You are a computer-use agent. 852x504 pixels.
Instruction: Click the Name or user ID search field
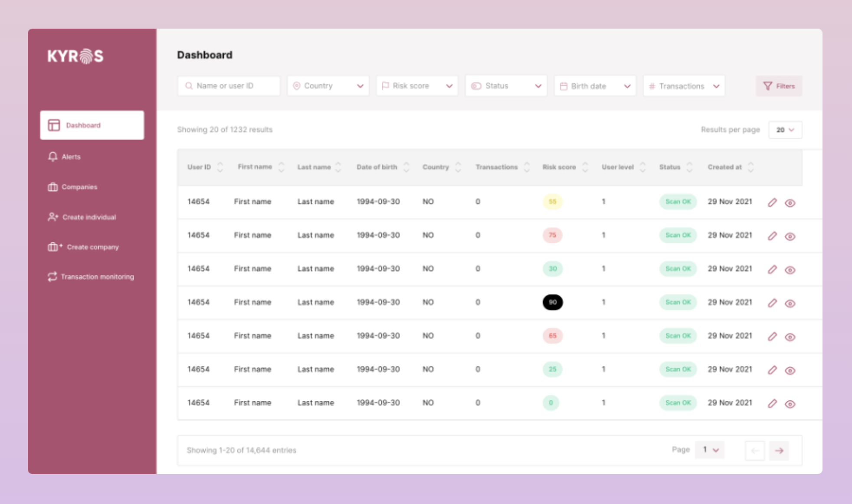click(x=229, y=85)
